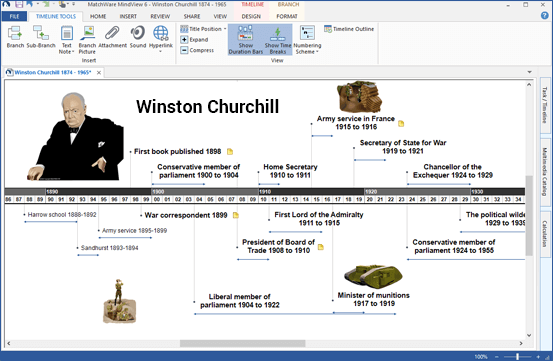Open note icon on War correspondent 1899
The image size is (553, 361).
click(x=236, y=215)
